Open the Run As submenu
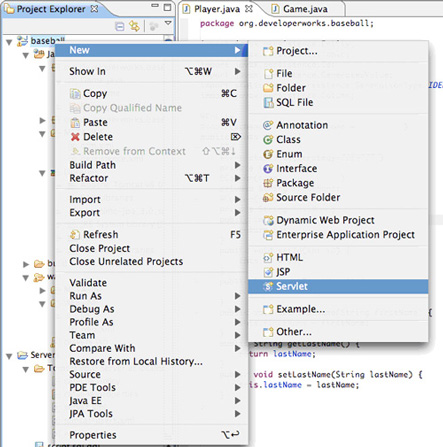The height and width of the screenshot is (447, 443). tap(151, 296)
